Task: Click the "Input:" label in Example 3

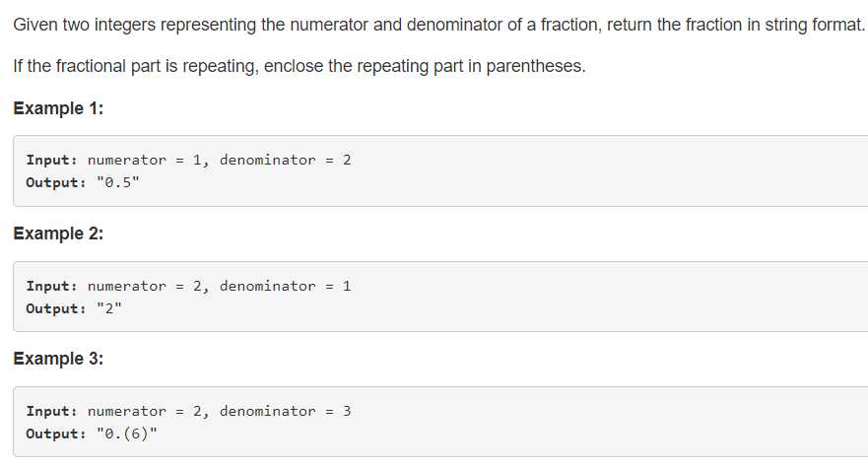Action: click(x=51, y=411)
